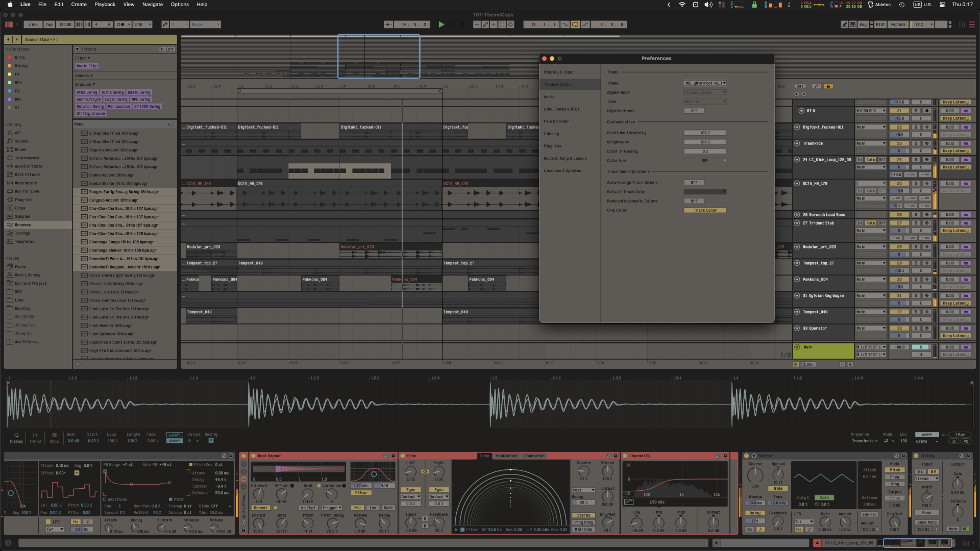Activate MIDI map mode

[x=880, y=24]
